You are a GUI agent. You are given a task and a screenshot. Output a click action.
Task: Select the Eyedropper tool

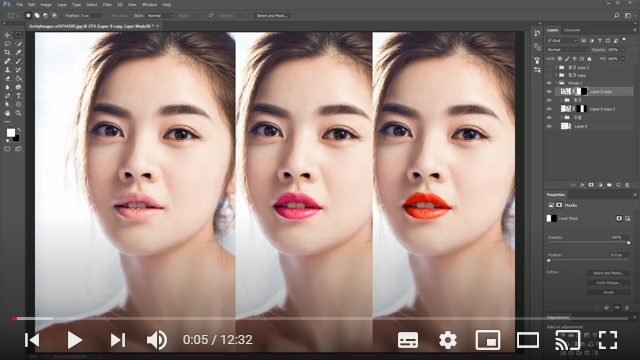(18, 52)
